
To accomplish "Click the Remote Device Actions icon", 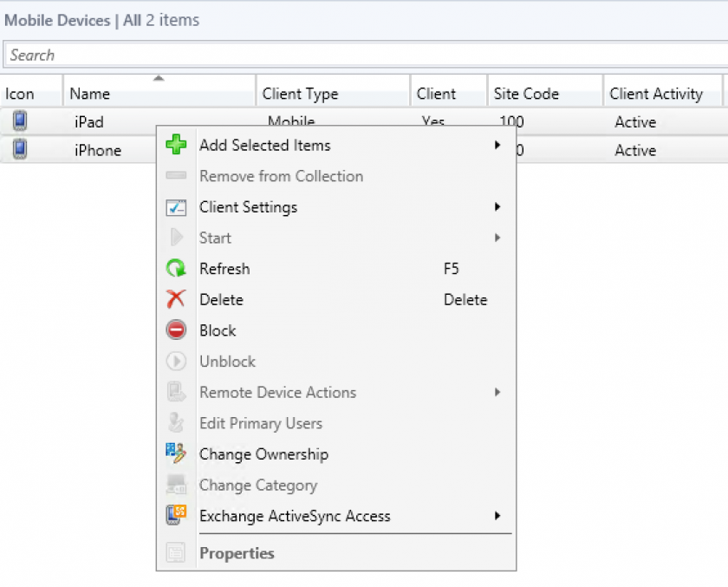I will tap(177, 392).
